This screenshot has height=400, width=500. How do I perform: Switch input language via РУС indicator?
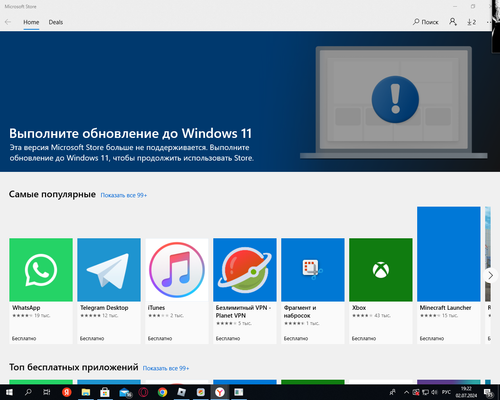(446, 392)
